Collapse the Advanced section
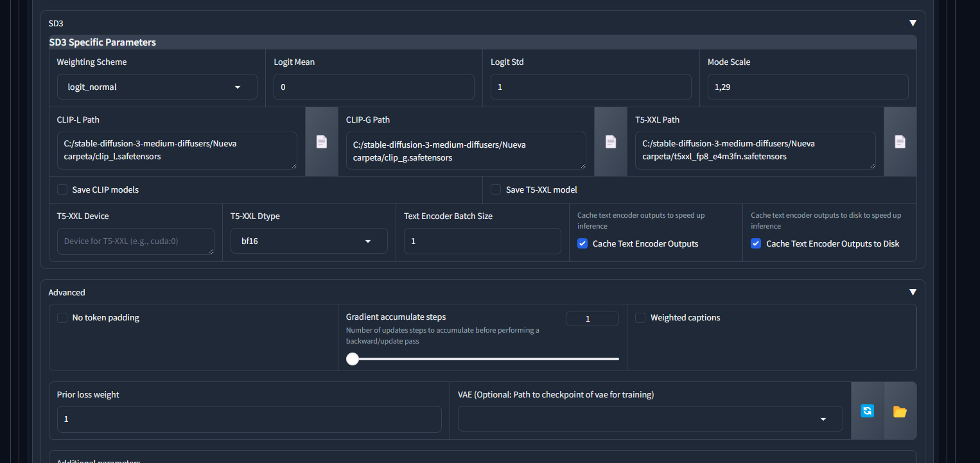This screenshot has width=980, height=463. click(x=913, y=292)
